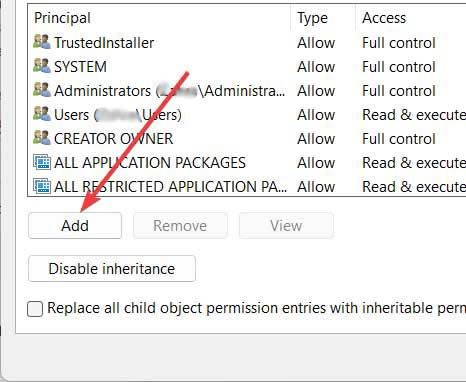Click the Administrators group icon
Viewport: 466px width, 382px height.
click(x=42, y=90)
